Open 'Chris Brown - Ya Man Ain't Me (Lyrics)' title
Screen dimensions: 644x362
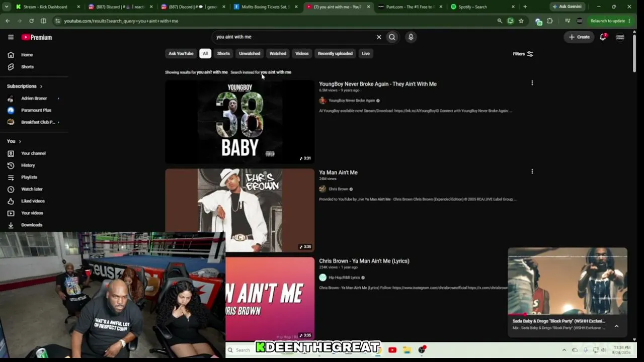click(364, 261)
